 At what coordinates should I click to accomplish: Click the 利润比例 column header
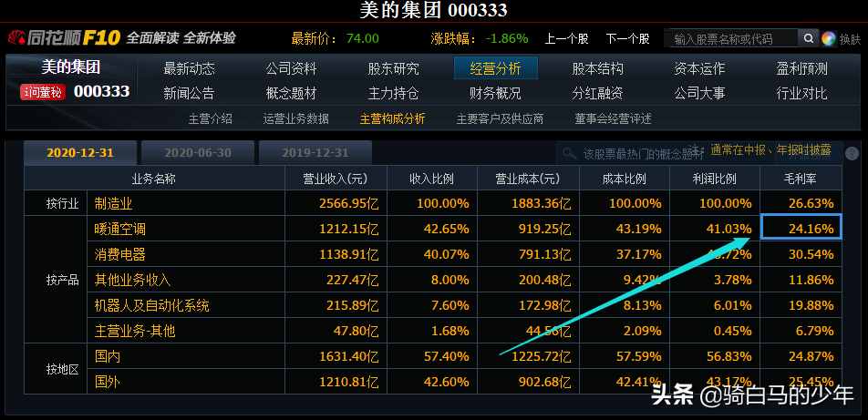(715, 179)
